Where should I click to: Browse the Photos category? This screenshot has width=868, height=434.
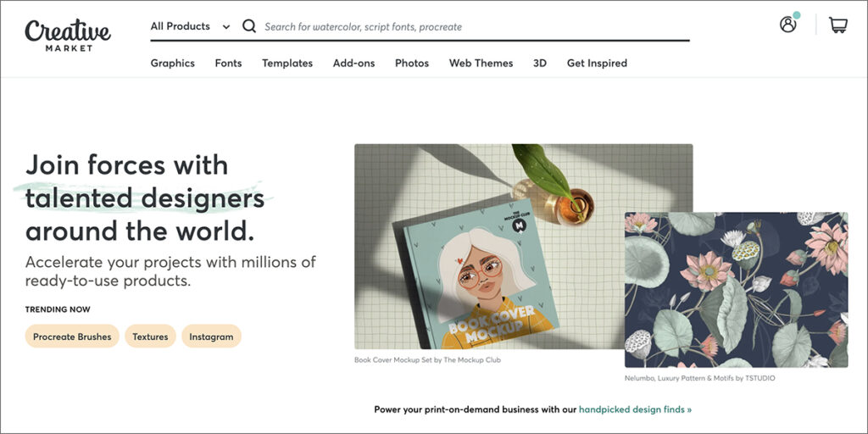pos(412,63)
